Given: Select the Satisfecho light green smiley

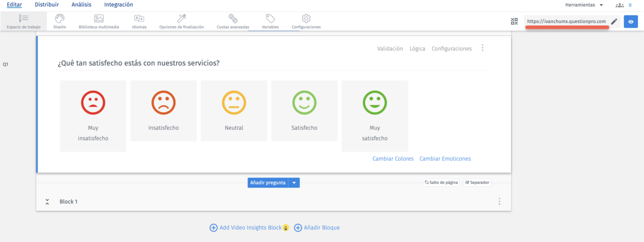Looking at the screenshot, I should (304, 102).
